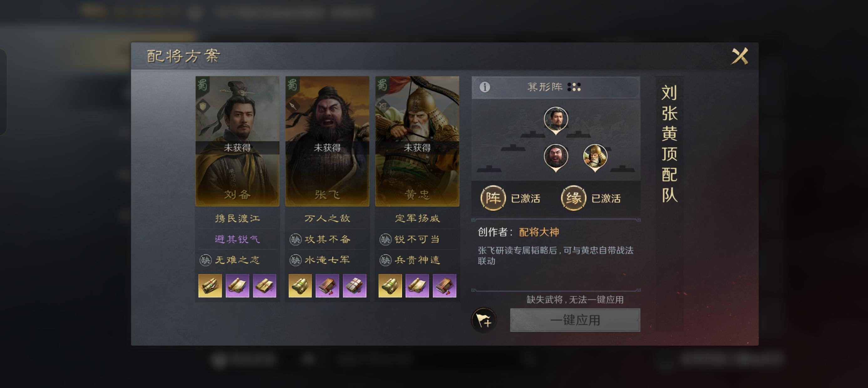Select the 避其锐气 skill

point(237,239)
